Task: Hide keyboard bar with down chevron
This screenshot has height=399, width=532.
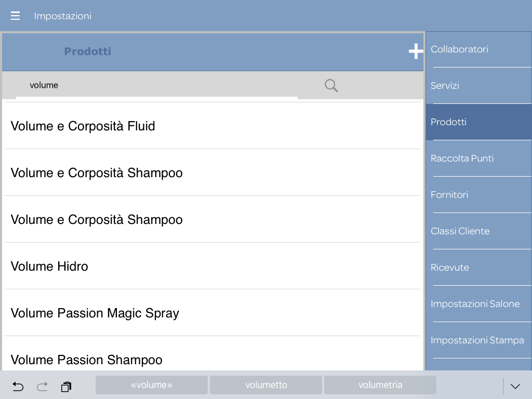Action: pos(515,386)
